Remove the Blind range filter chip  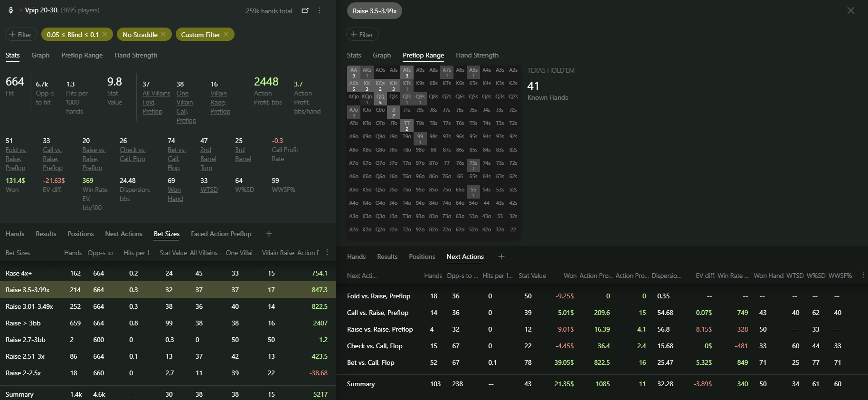click(104, 34)
